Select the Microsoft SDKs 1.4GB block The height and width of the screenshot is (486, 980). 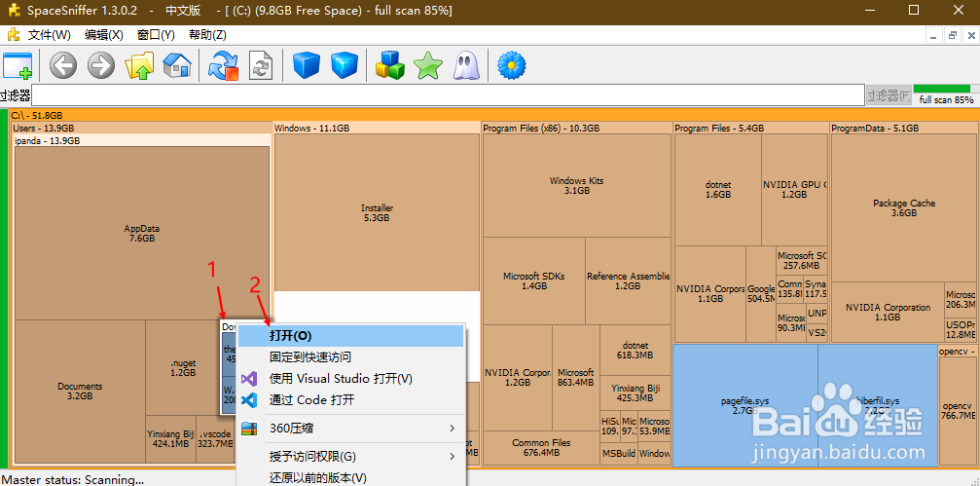(533, 280)
